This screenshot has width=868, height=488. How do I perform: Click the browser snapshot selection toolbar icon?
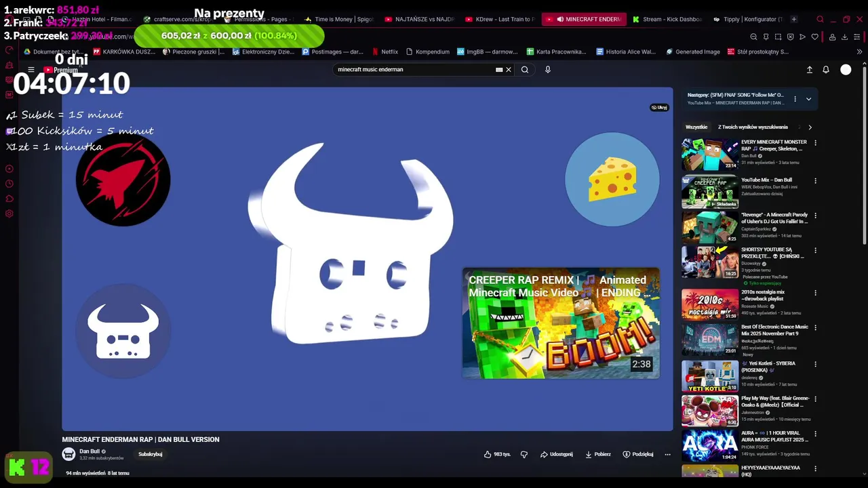tap(778, 37)
